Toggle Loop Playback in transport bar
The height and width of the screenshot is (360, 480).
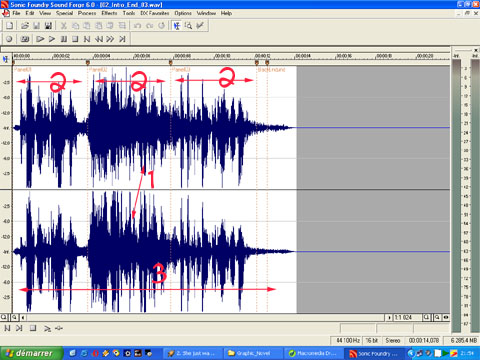(x=24, y=39)
